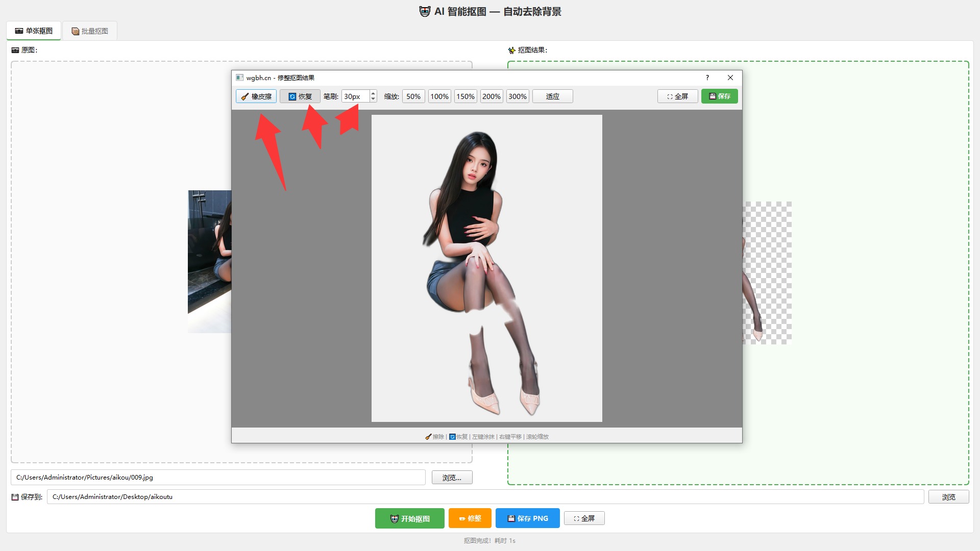Click 浏览 to pick the output folder
This screenshot has width=980, height=551.
(949, 497)
